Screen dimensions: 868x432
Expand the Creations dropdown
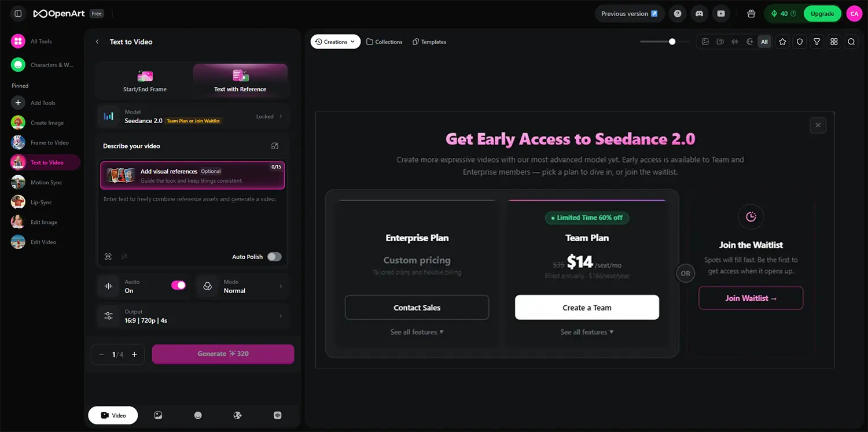(x=336, y=42)
